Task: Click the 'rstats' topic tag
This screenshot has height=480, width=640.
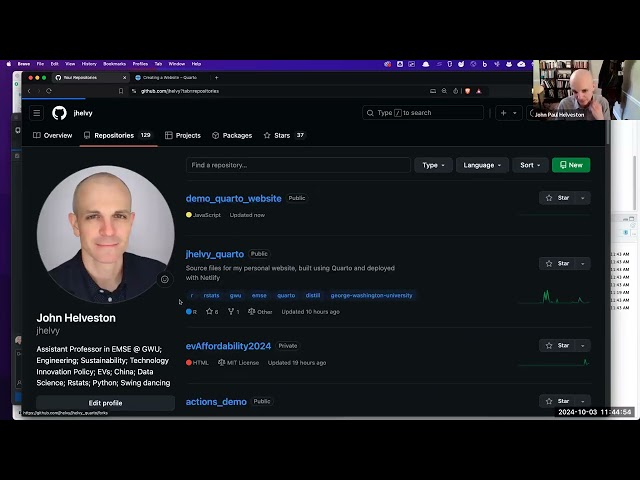Action: click(x=211, y=296)
